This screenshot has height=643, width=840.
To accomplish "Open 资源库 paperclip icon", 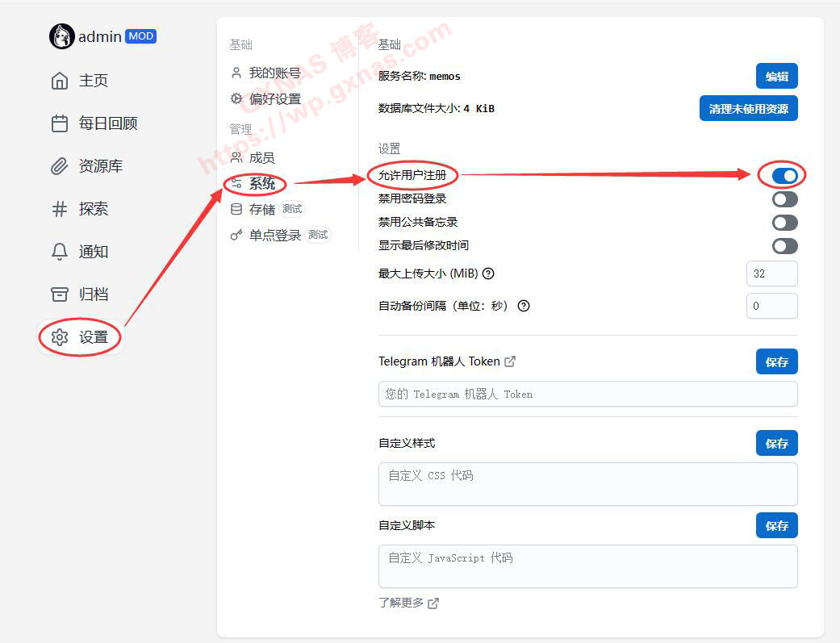I will [60, 166].
